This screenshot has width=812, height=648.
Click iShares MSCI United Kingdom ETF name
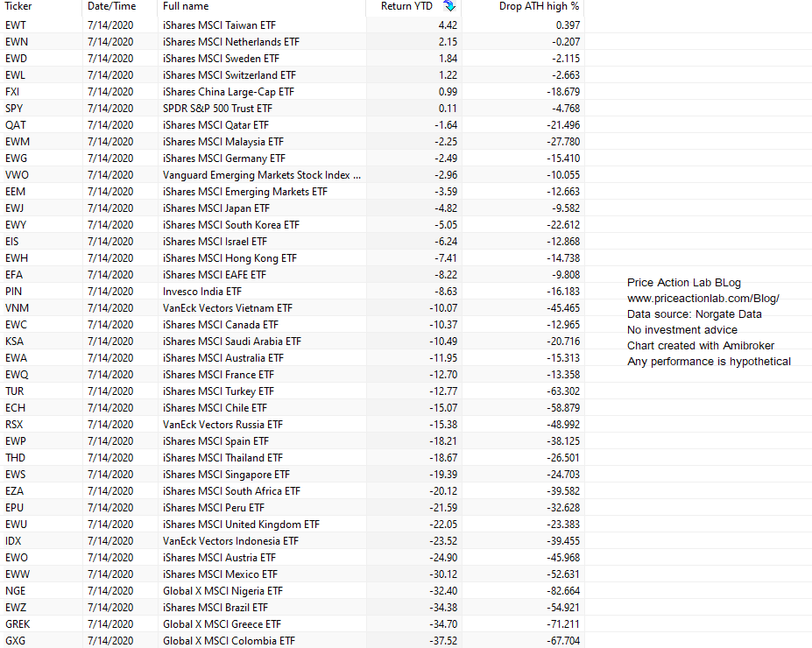click(241, 524)
